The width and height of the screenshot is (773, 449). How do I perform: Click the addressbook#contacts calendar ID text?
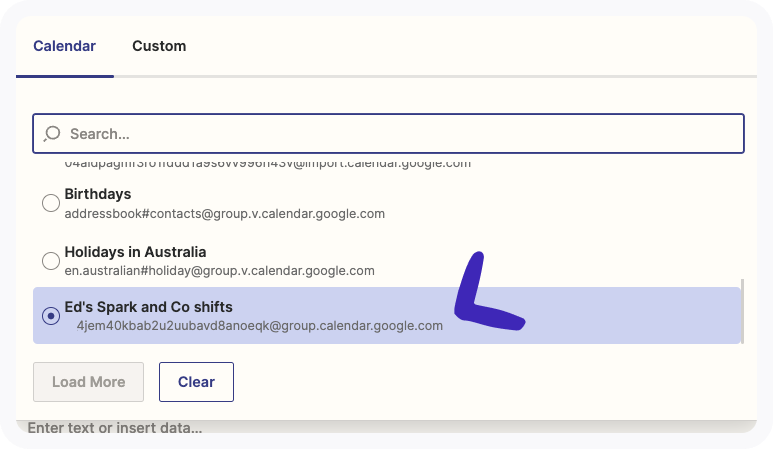pyautogui.click(x=224, y=213)
